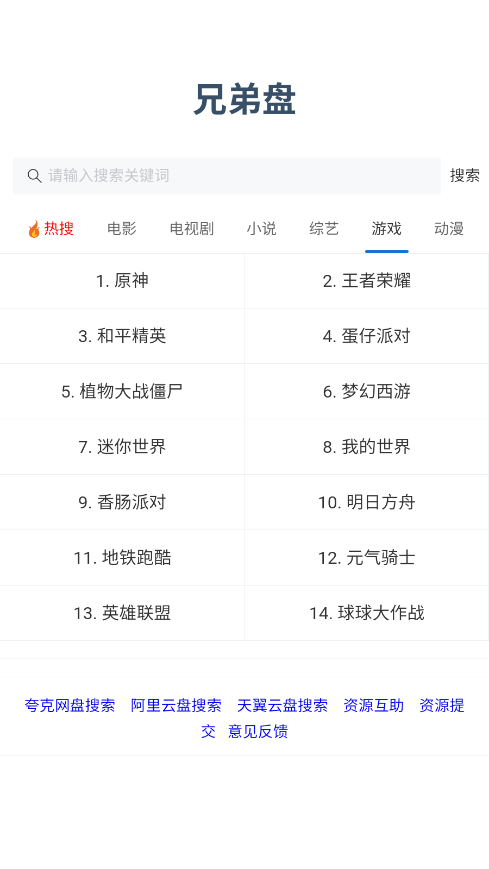Open the 意见反馈 feedback link
This screenshot has width=489, height=869.
(x=258, y=732)
